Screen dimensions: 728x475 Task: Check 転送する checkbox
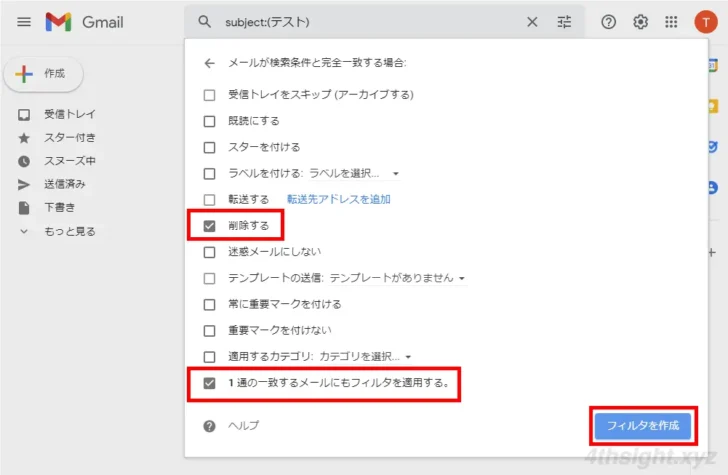pyautogui.click(x=209, y=200)
